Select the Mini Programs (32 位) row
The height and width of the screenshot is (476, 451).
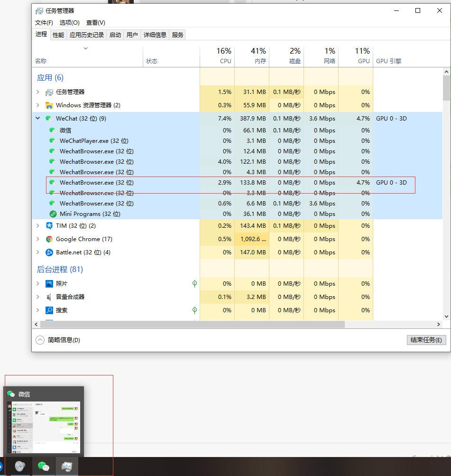click(237, 214)
